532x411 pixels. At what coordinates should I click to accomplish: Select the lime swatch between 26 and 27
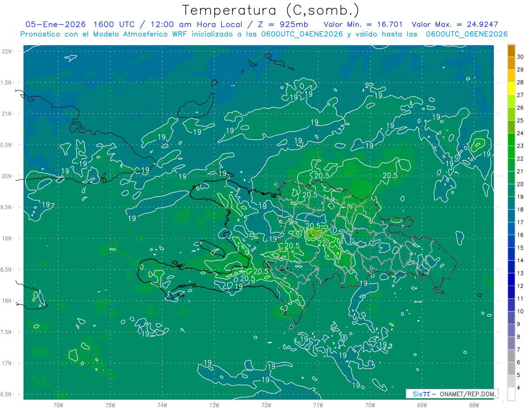(x=511, y=102)
